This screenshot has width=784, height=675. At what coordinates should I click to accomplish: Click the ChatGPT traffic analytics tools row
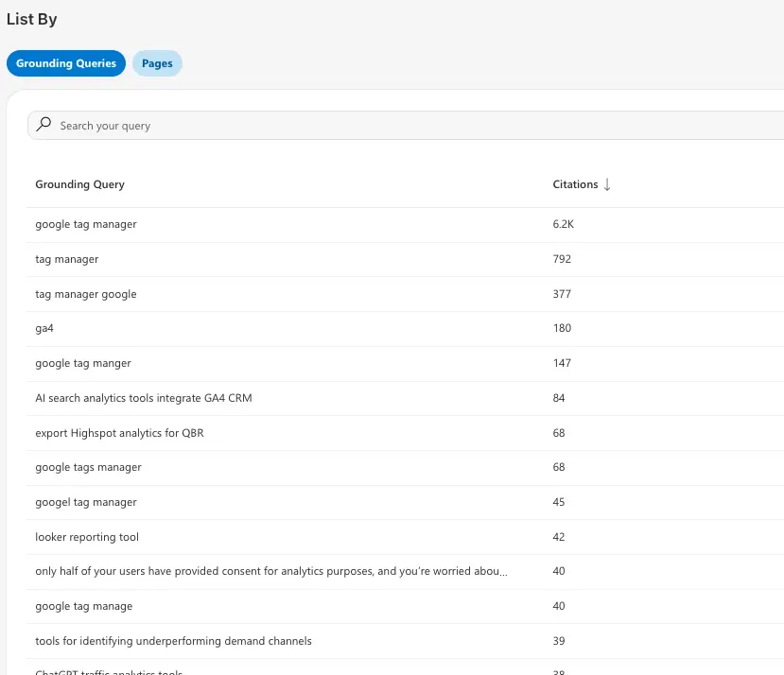click(x=95, y=671)
